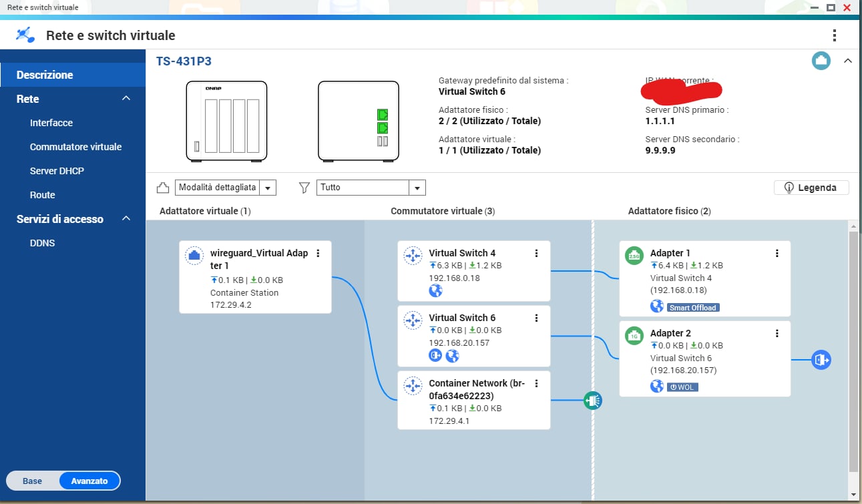Click the filter funnel icon

click(x=304, y=188)
